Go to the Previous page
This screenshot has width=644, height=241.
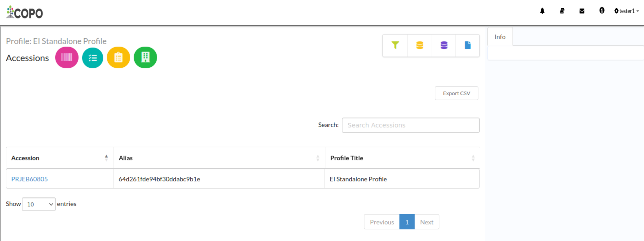(x=382, y=222)
